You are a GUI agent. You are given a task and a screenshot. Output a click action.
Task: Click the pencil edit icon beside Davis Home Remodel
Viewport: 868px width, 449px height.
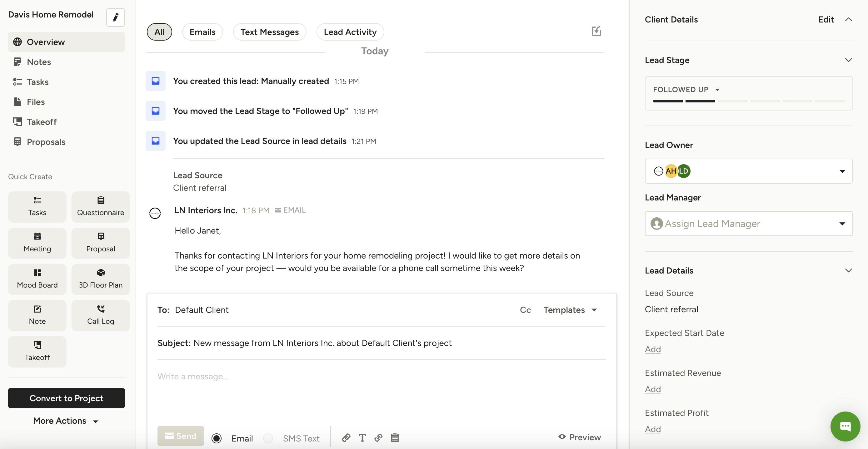click(x=115, y=17)
